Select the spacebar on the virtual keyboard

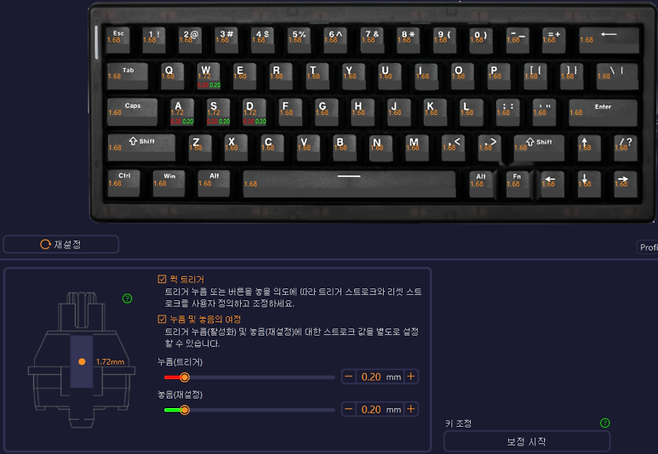(349, 183)
